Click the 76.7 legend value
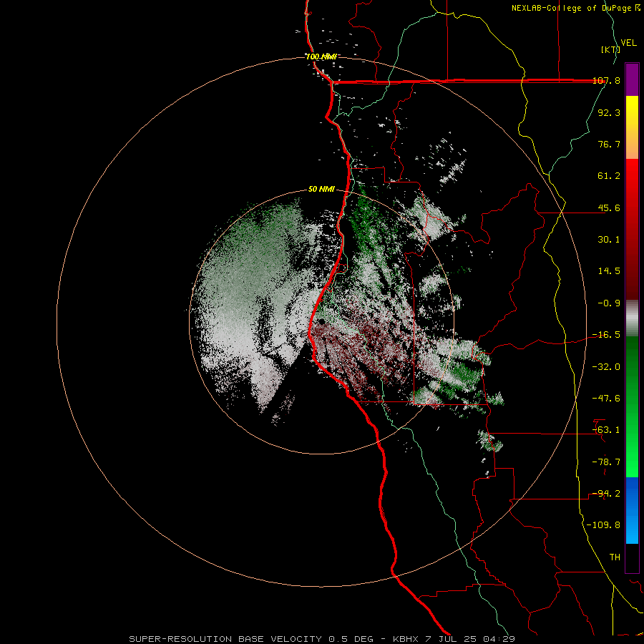This screenshot has width=644, height=644. coord(609,144)
